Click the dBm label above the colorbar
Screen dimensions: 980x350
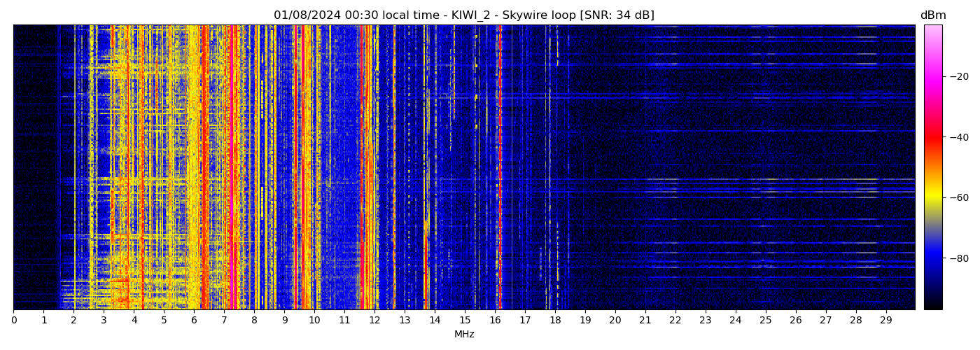click(x=932, y=15)
